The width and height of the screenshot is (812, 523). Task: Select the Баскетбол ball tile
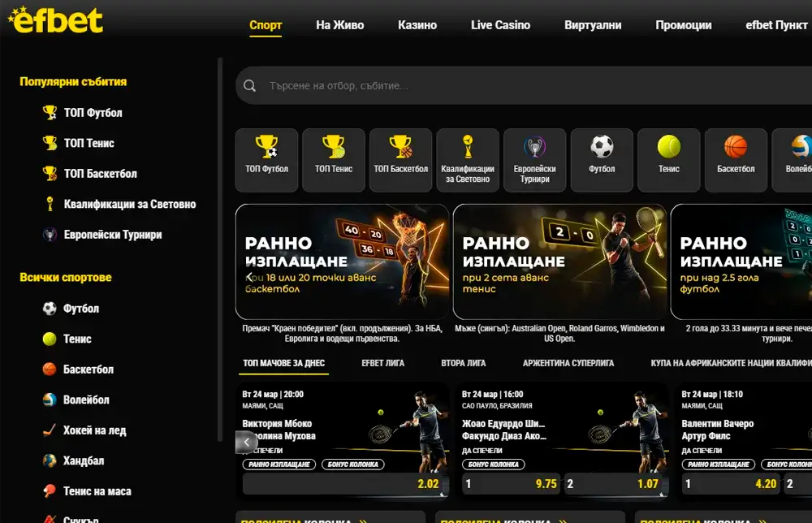(x=736, y=160)
